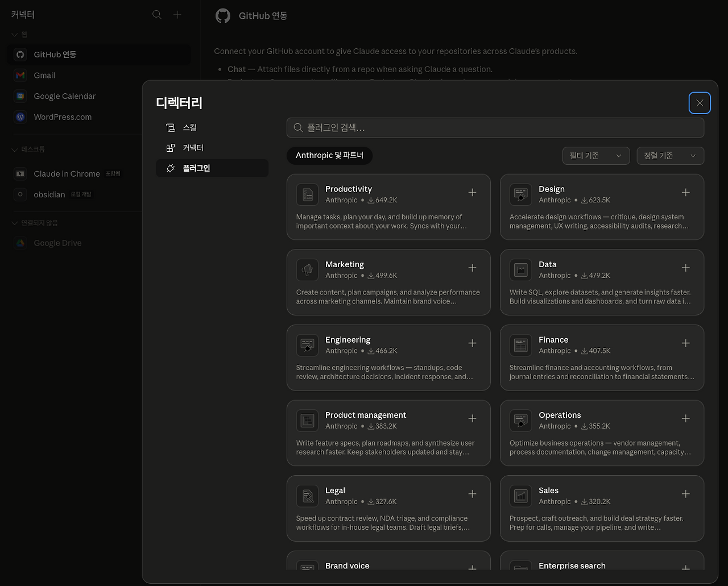Click the Design plugin icon
The image size is (728, 586).
point(520,194)
